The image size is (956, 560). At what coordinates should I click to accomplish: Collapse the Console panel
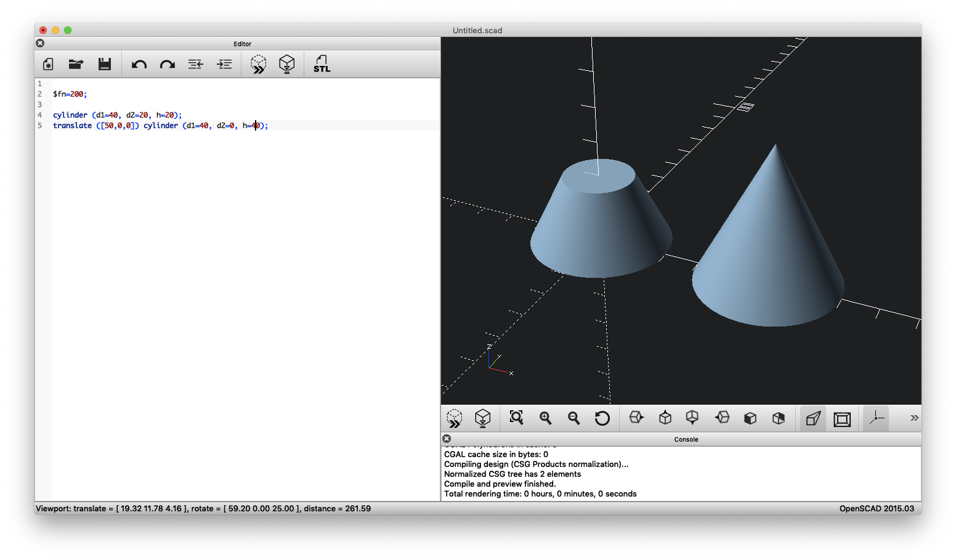(x=446, y=438)
